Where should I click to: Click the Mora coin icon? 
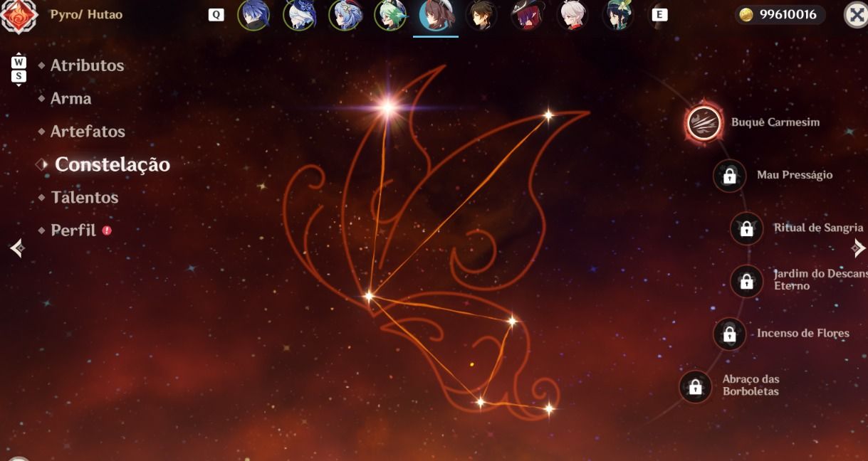point(746,15)
